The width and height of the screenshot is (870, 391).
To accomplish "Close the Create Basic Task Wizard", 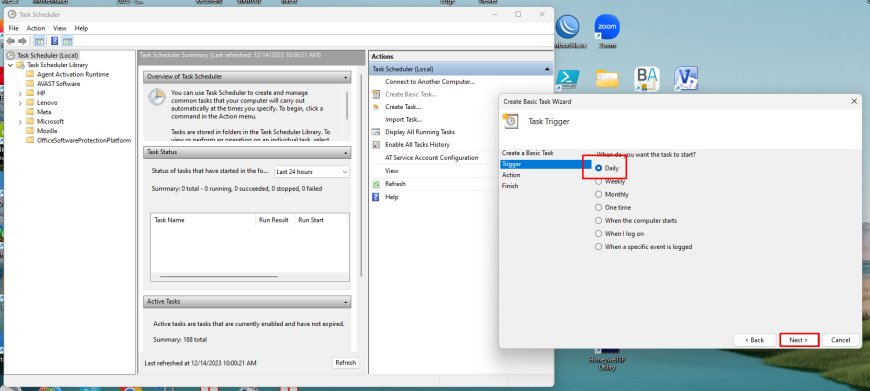I will click(854, 101).
